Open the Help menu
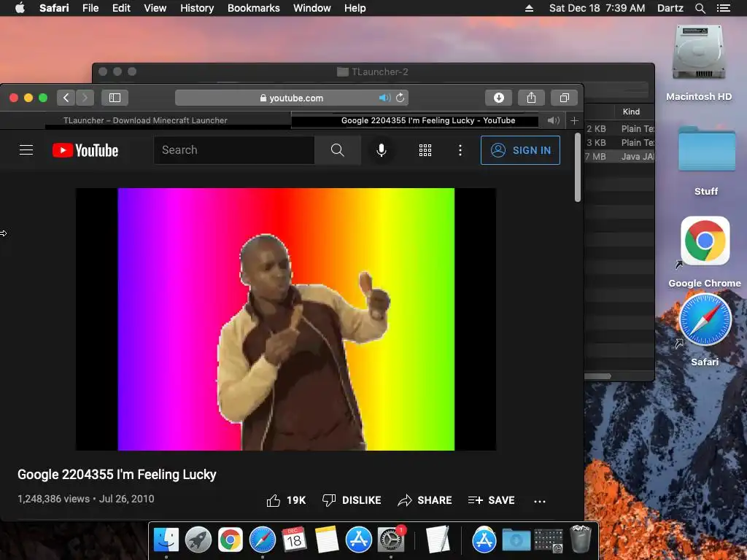This screenshot has width=747, height=560. coord(355,8)
